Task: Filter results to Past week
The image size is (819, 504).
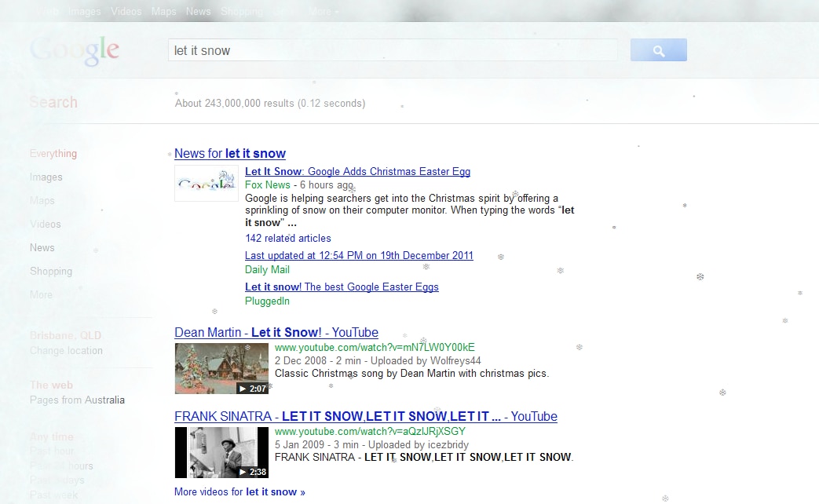Action: pyautogui.click(x=53, y=495)
